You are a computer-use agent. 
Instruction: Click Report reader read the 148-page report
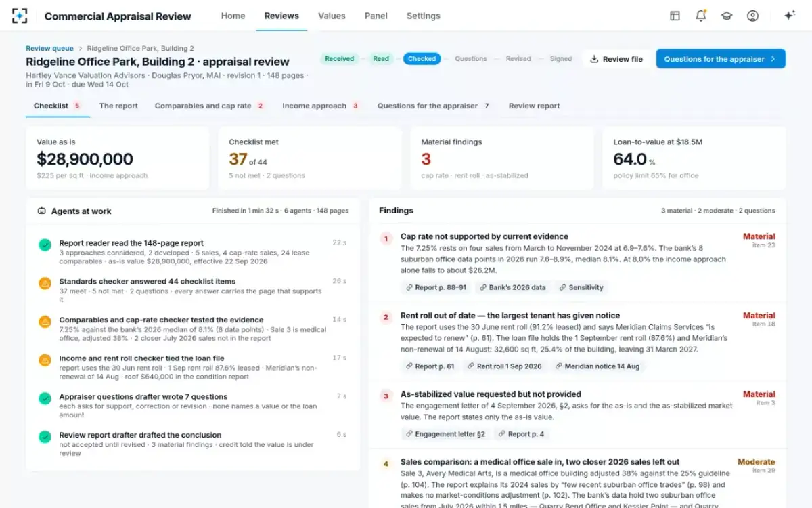click(131, 242)
